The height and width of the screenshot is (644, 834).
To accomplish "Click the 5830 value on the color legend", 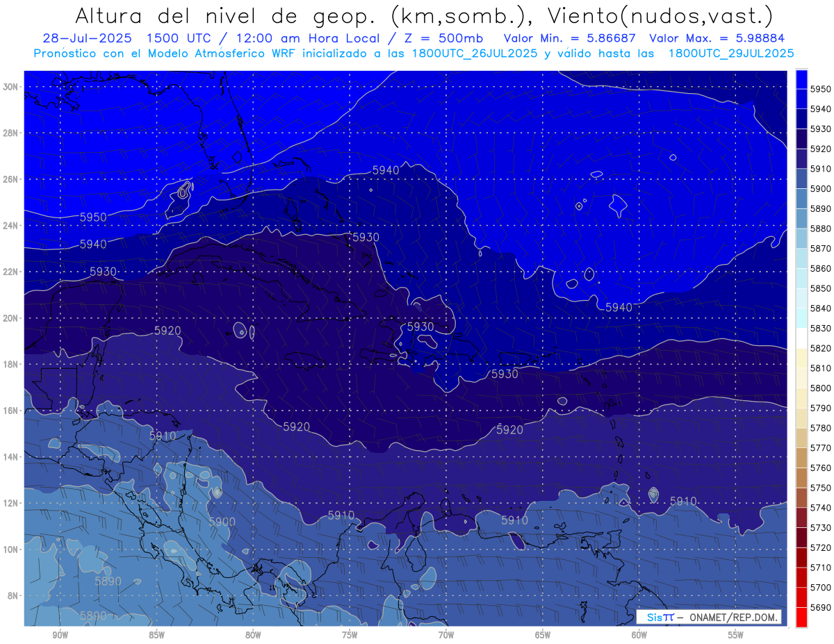I will point(821,328).
